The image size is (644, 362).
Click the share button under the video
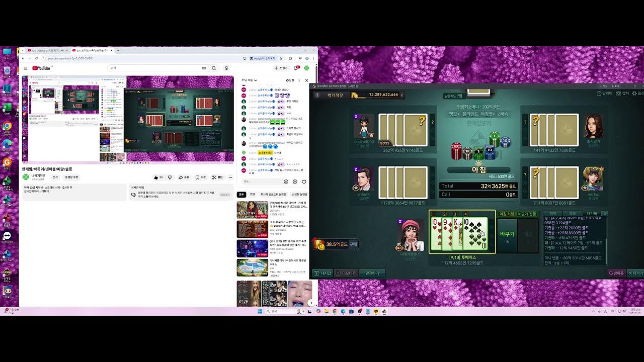pyautogui.click(x=184, y=177)
